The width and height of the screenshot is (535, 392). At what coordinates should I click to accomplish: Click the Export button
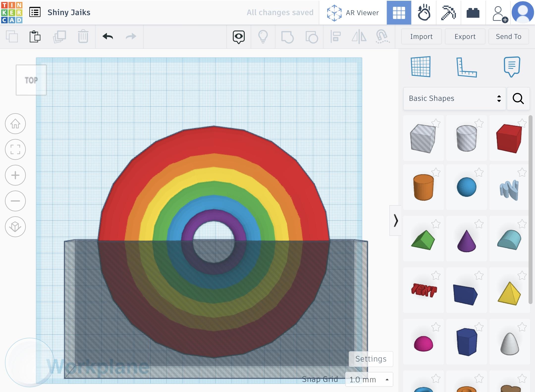point(465,37)
